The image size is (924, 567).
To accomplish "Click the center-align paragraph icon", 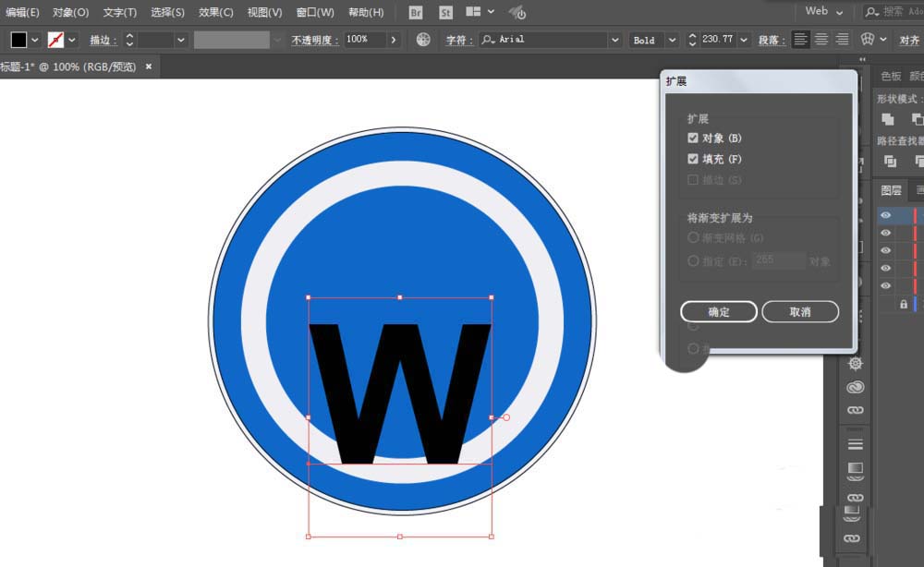I will 821,40.
